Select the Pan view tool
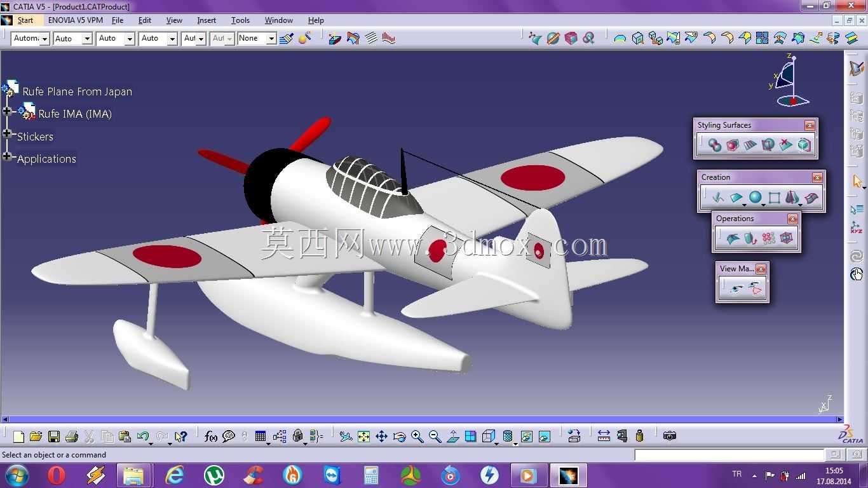The width and height of the screenshot is (868, 488). click(x=381, y=436)
